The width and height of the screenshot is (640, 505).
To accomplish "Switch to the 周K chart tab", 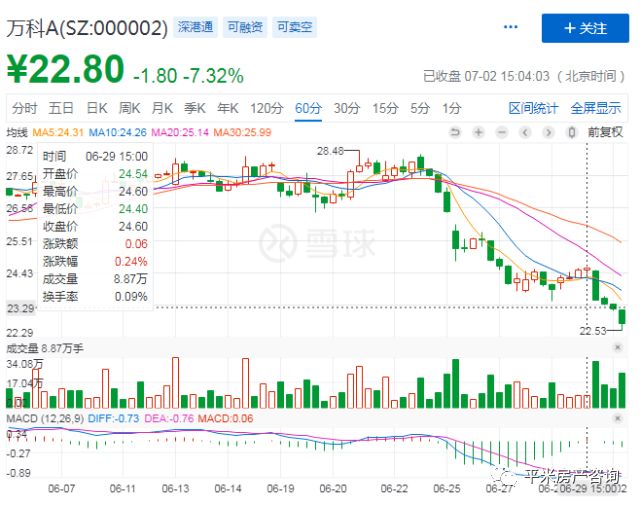I will (x=129, y=109).
